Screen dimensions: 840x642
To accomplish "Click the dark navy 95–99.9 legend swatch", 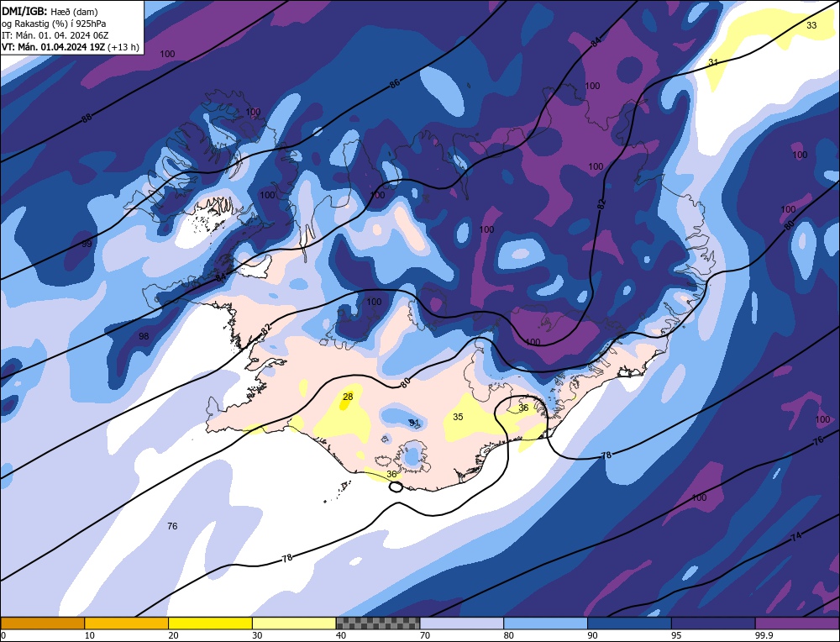I will pyautogui.click(x=713, y=623).
